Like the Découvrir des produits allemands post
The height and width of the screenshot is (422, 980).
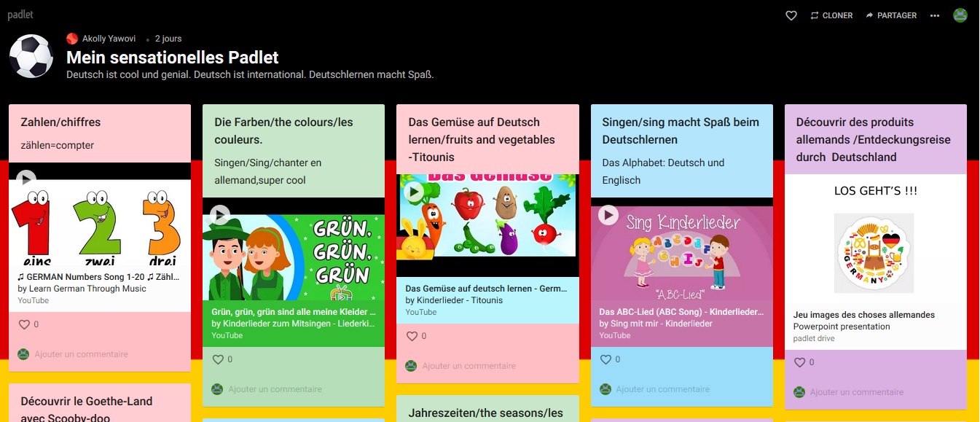(799, 362)
